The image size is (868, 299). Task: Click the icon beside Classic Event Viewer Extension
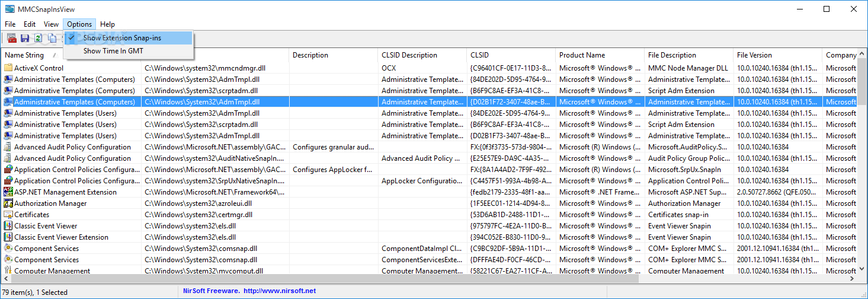tap(8, 237)
